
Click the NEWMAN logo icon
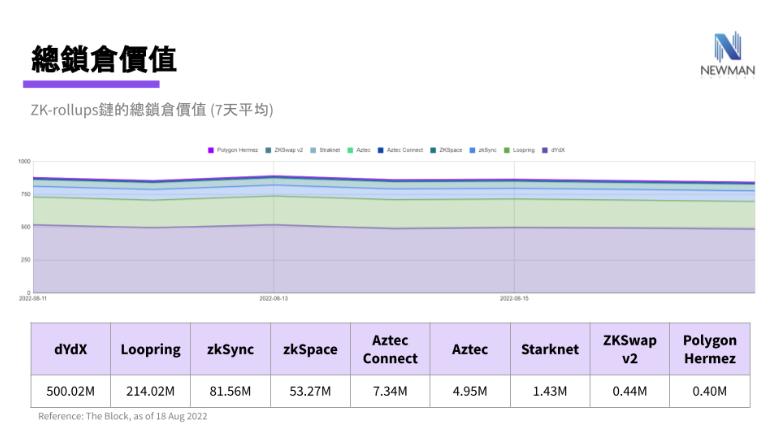pyautogui.click(x=727, y=47)
